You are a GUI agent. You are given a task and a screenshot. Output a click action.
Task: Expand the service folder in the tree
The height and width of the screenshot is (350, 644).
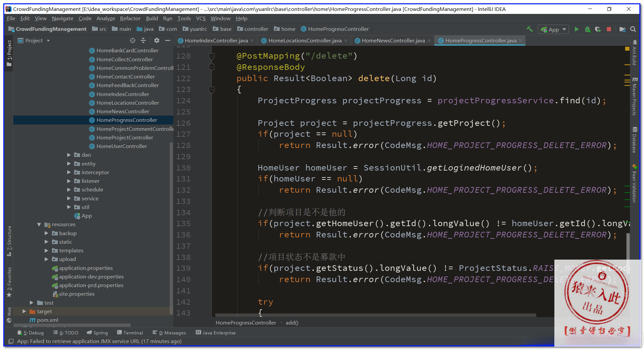[69, 198]
